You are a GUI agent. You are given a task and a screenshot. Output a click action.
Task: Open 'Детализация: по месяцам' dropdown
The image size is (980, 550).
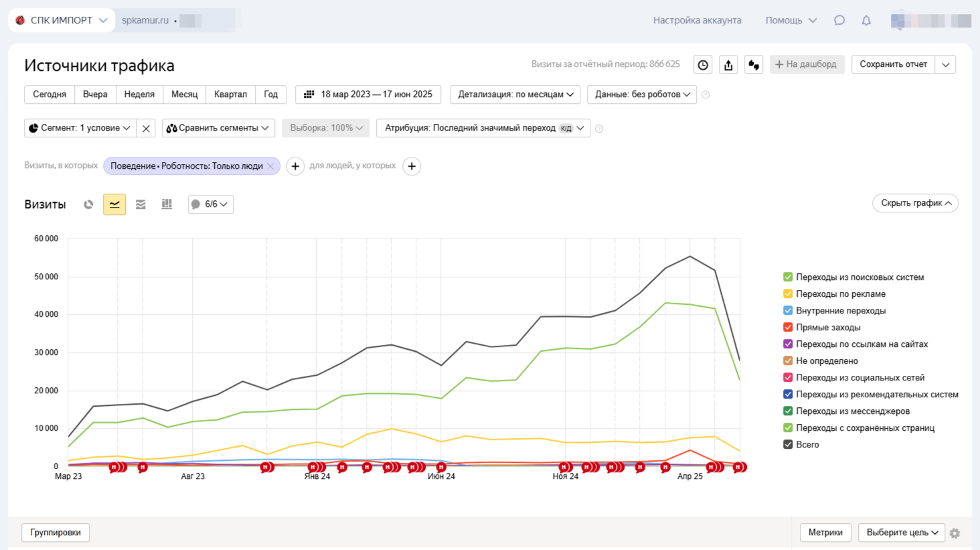click(x=515, y=94)
